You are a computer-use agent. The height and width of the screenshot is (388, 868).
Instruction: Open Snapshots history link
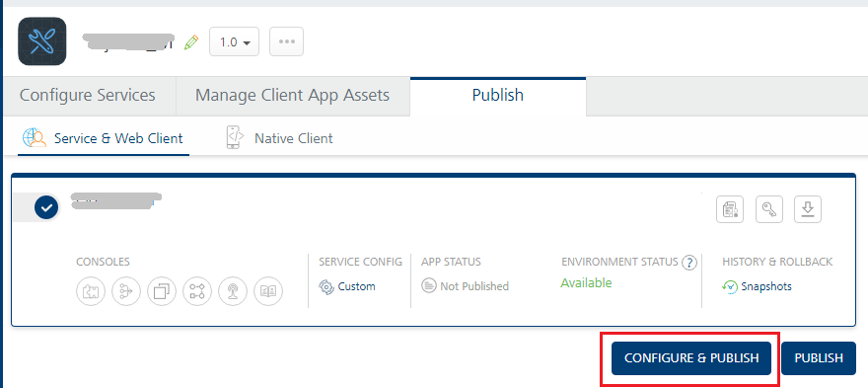(757, 286)
